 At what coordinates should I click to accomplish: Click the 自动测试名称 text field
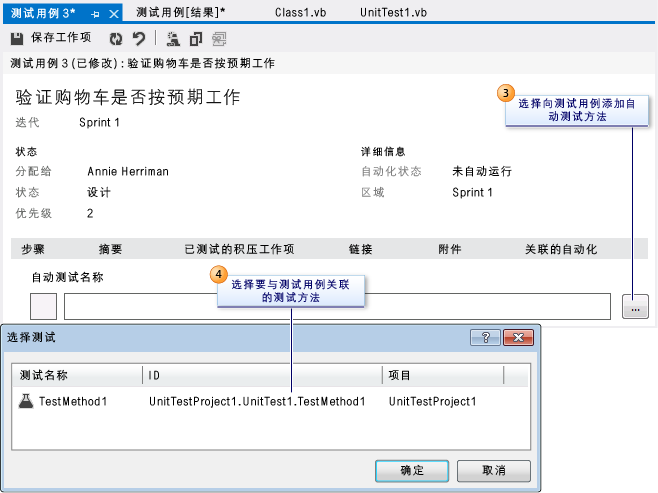pyautogui.click(x=337, y=306)
